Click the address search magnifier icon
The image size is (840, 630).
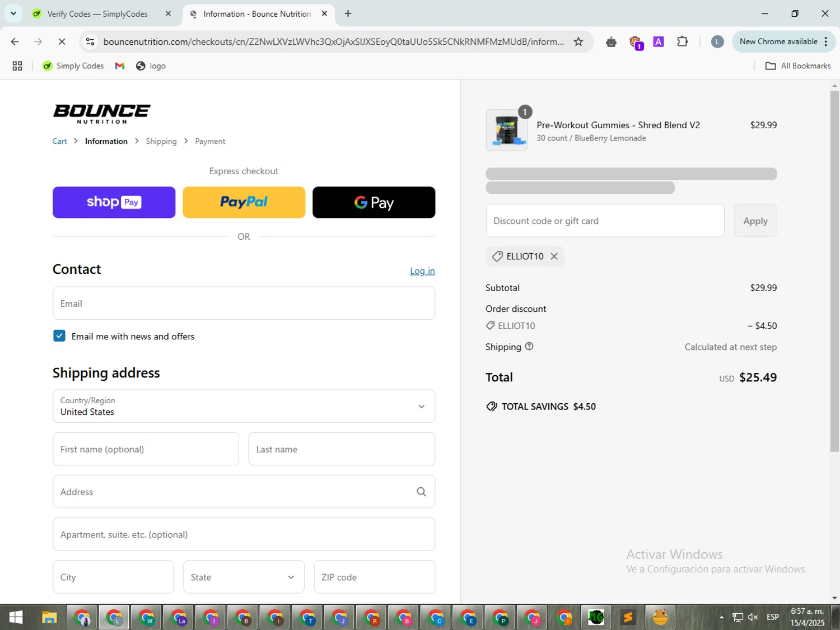click(x=421, y=492)
